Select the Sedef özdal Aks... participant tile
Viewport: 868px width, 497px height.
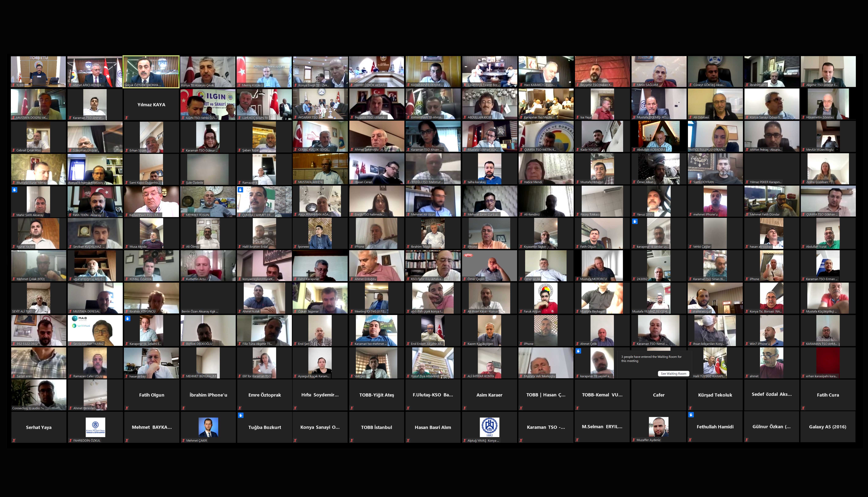pyautogui.click(x=772, y=395)
